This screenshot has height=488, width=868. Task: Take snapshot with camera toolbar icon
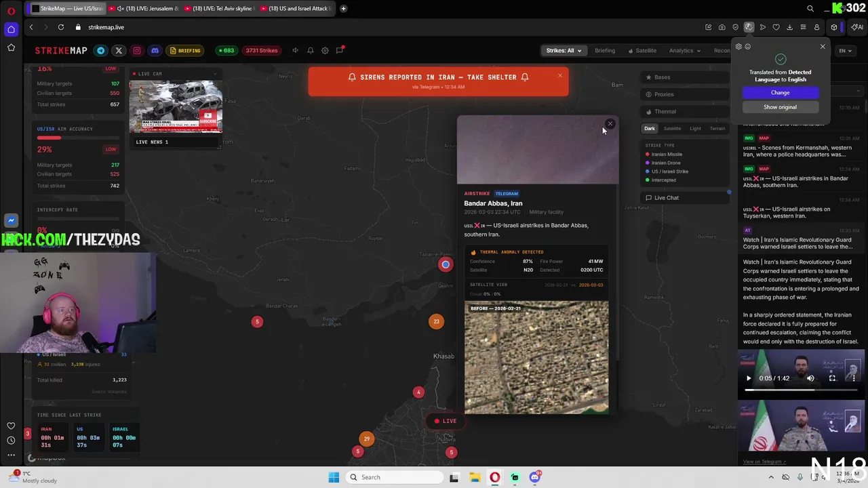click(x=722, y=27)
